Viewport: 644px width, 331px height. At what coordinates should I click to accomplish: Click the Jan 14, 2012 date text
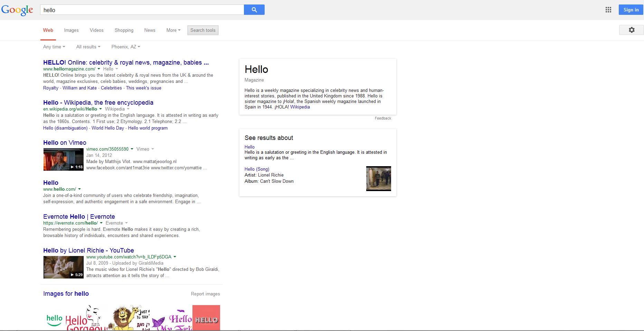coord(99,155)
